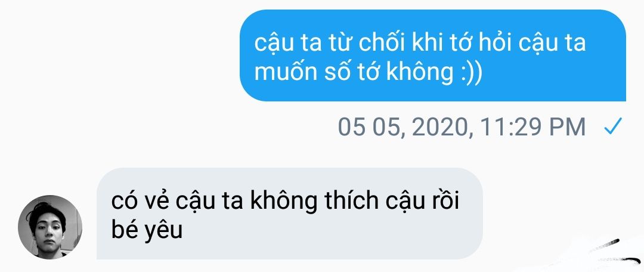This screenshot has height=272, width=644.
Task: Select the blue sent message bubble
Action: click(432, 55)
